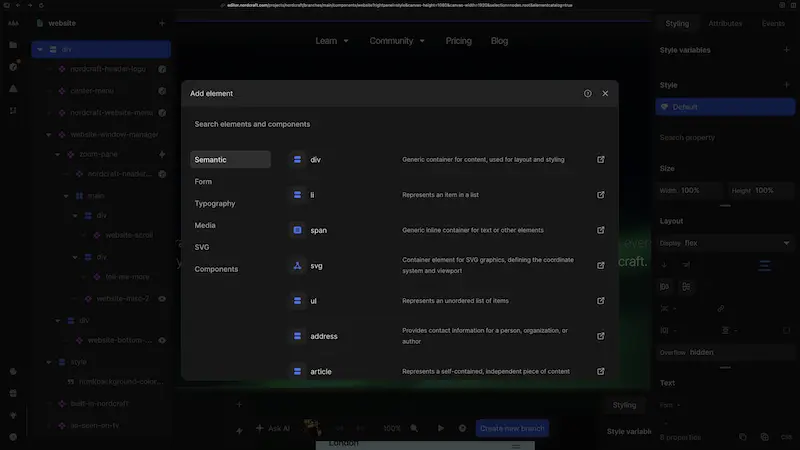Click the Blog link in canvas
800x450 pixels.
(499, 41)
